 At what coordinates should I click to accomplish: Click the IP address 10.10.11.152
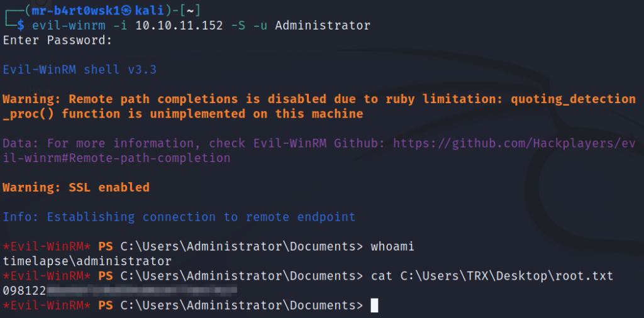click(179, 25)
